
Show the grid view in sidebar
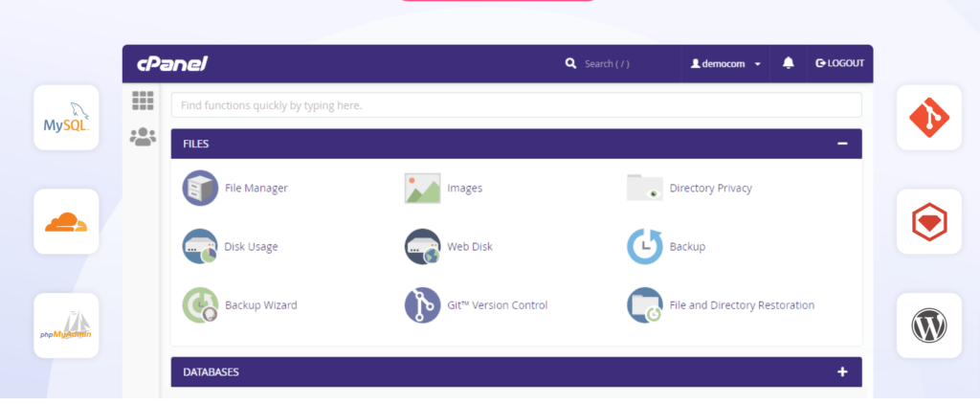[x=143, y=101]
